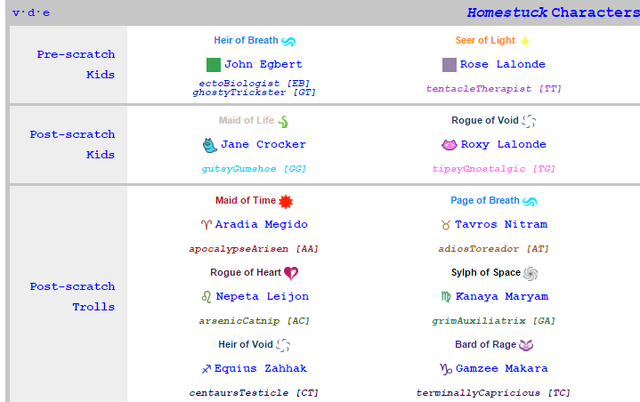The width and height of the screenshot is (640, 402).
Task: Click the 'e' edit template link
Action: 46,13
